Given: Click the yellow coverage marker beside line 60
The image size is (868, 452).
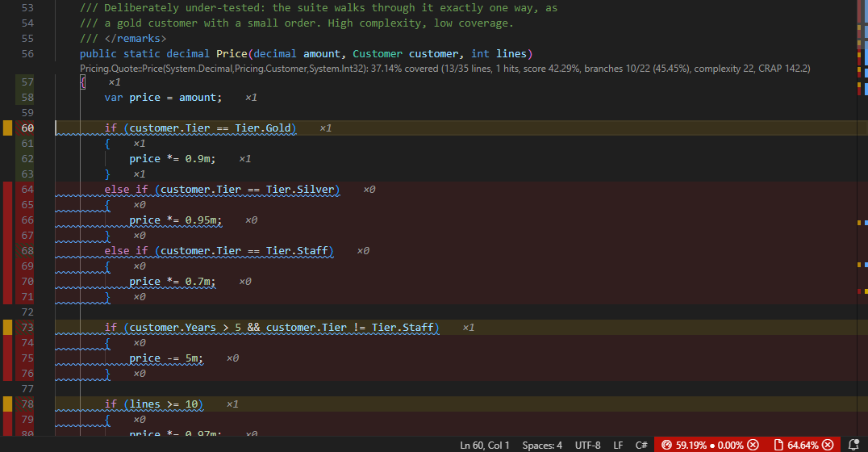Looking at the screenshot, I should coord(8,128).
